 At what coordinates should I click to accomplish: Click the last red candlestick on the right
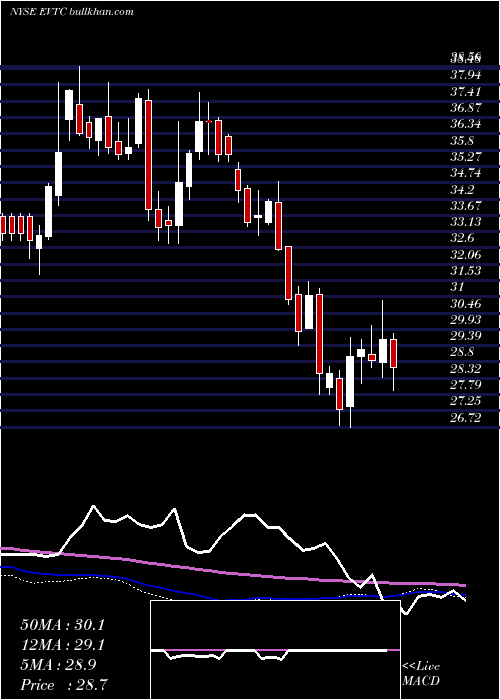click(393, 353)
